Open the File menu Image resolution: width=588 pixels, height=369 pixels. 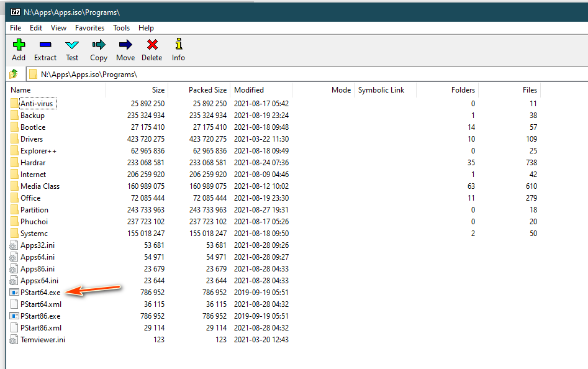click(16, 28)
